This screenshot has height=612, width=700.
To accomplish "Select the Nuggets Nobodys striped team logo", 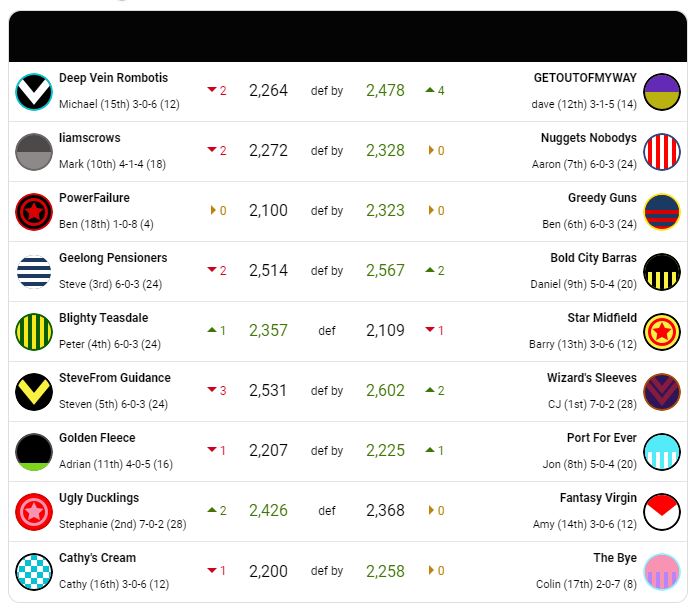I will [662, 152].
